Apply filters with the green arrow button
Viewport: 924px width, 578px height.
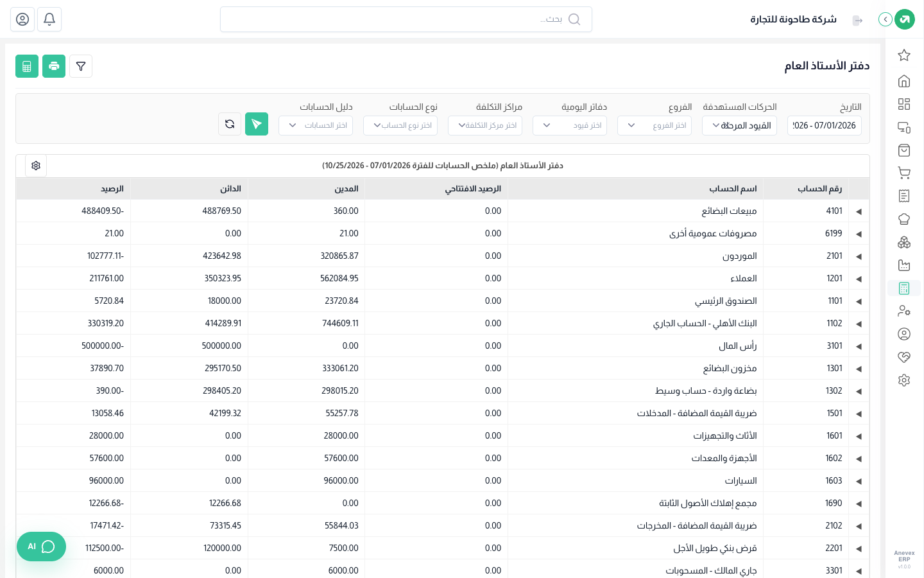coord(257,124)
